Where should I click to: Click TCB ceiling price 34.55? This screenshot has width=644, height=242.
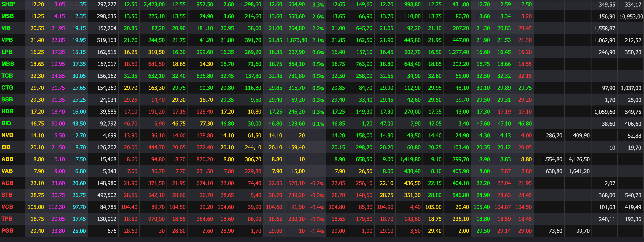pyautogui.click(x=58, y=76)
